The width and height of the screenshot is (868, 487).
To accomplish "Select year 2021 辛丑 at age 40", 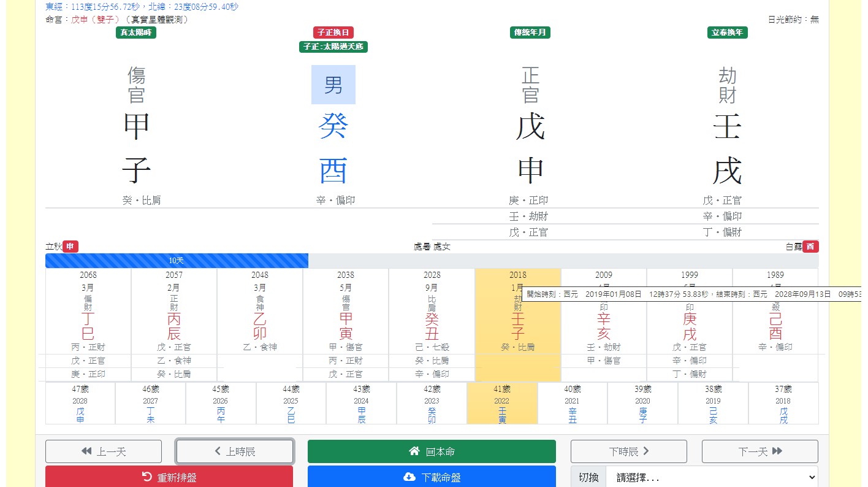I will 573,404.
